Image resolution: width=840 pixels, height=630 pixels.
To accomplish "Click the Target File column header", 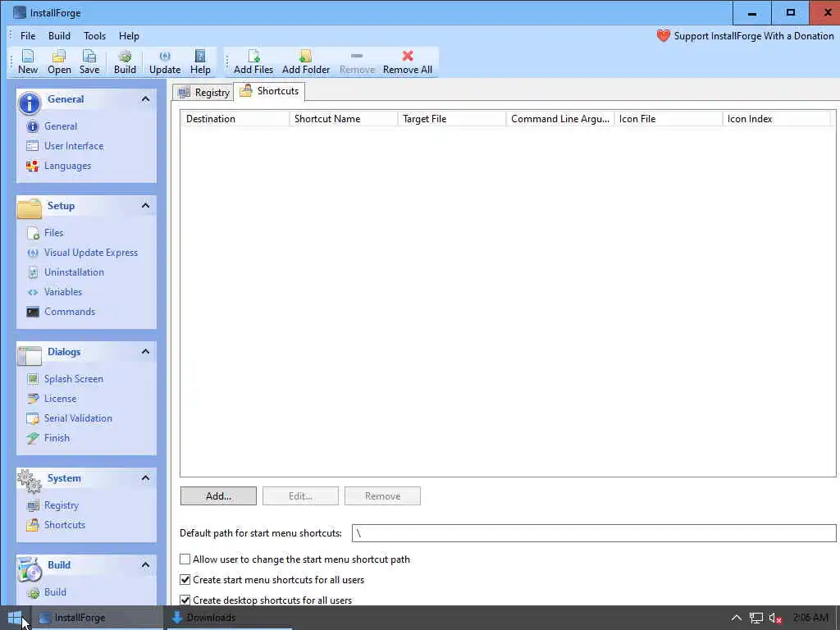I will (x=452, y=119).
